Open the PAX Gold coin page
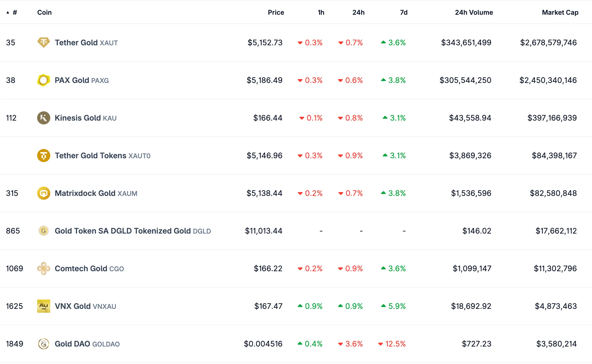592x364 pixels. [x=72, y=80]
